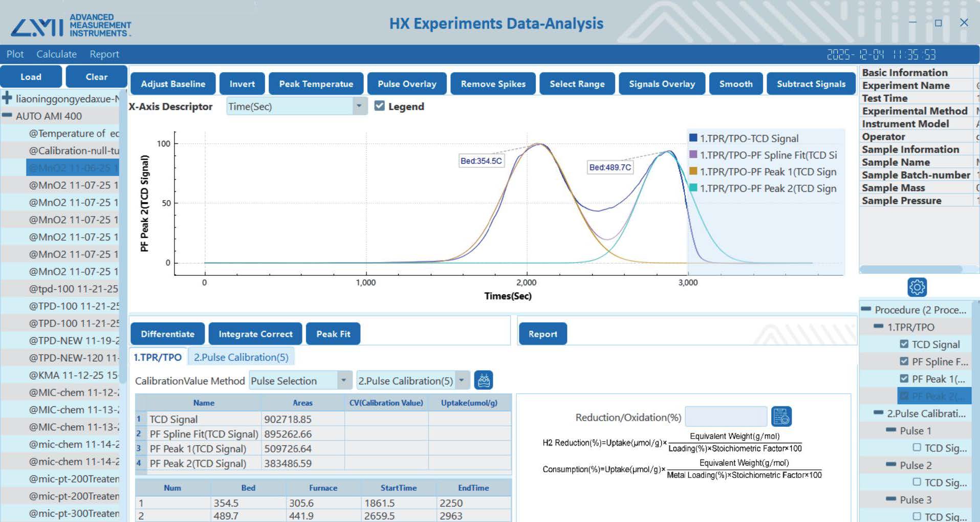Viewport: 980px width, 522px height.
Task: Click the settings gear icon above Procedure tree
Action: click(917, 287)
